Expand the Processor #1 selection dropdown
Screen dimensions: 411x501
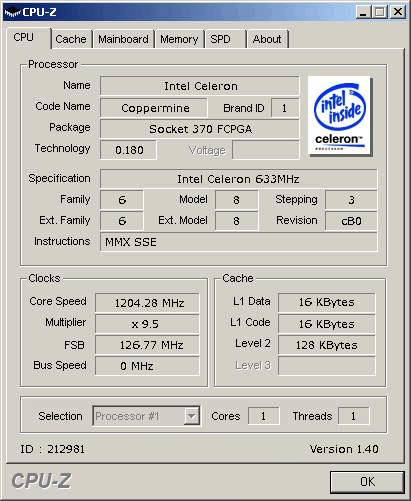click(192, 416)
